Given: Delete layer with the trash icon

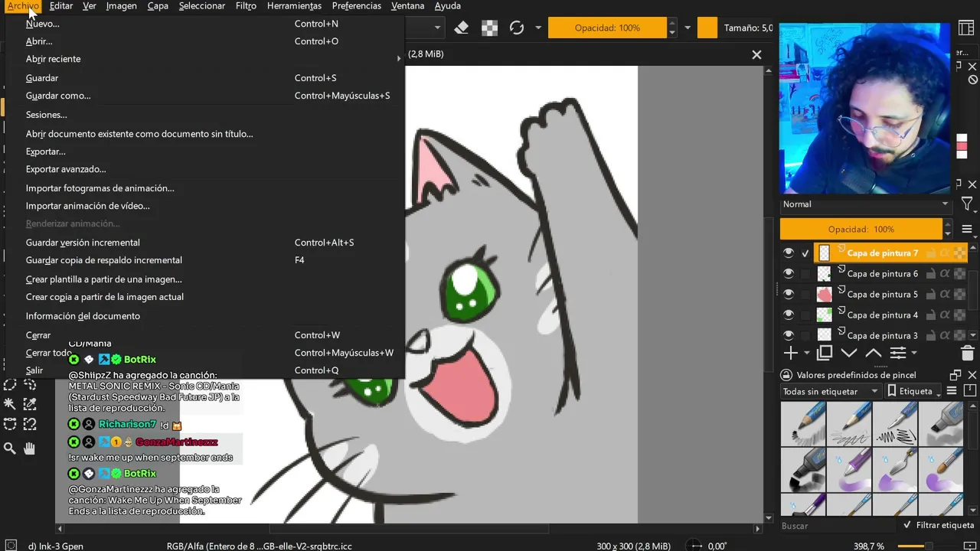Looking at the screenshot, I should coord(967,353).
